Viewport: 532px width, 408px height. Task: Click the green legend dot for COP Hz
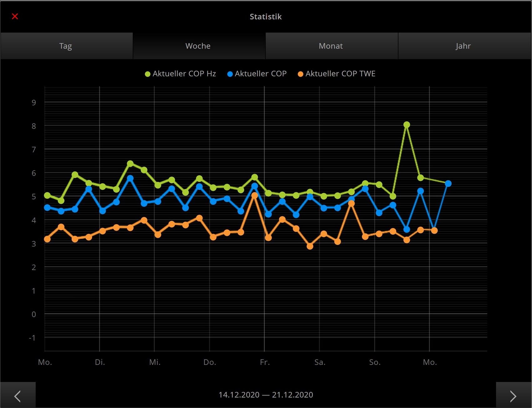[x=148, y=74]
